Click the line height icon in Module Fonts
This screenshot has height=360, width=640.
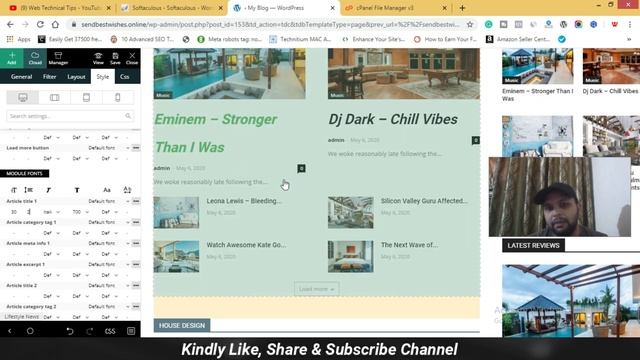29,190
